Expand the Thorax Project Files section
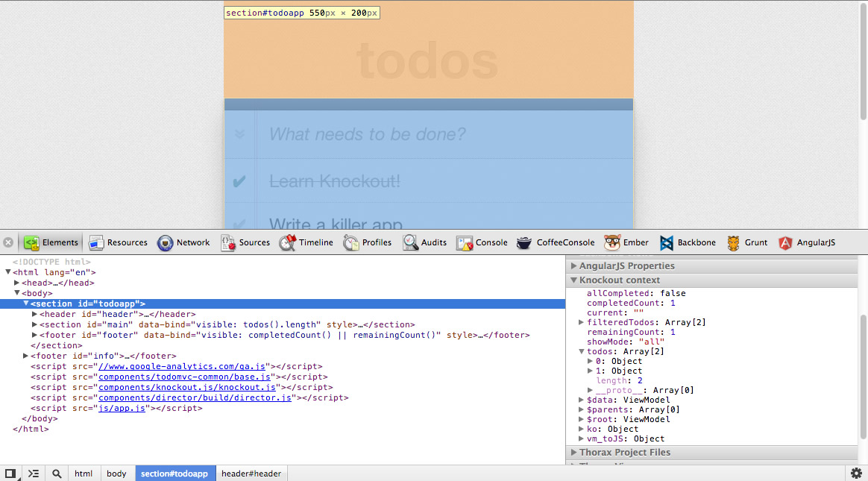Image resolution: width=868 pixels, height=481 pixels. pos(574,452)
